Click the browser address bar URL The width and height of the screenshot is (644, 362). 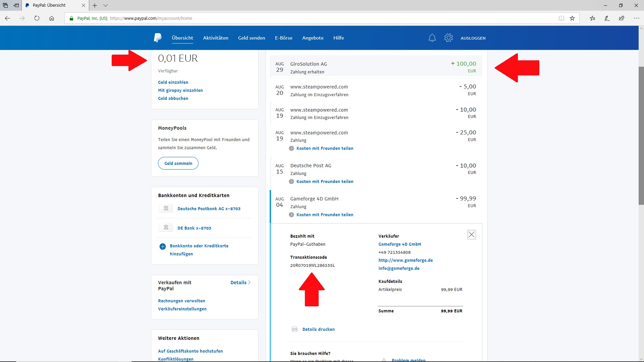(151, 18)
